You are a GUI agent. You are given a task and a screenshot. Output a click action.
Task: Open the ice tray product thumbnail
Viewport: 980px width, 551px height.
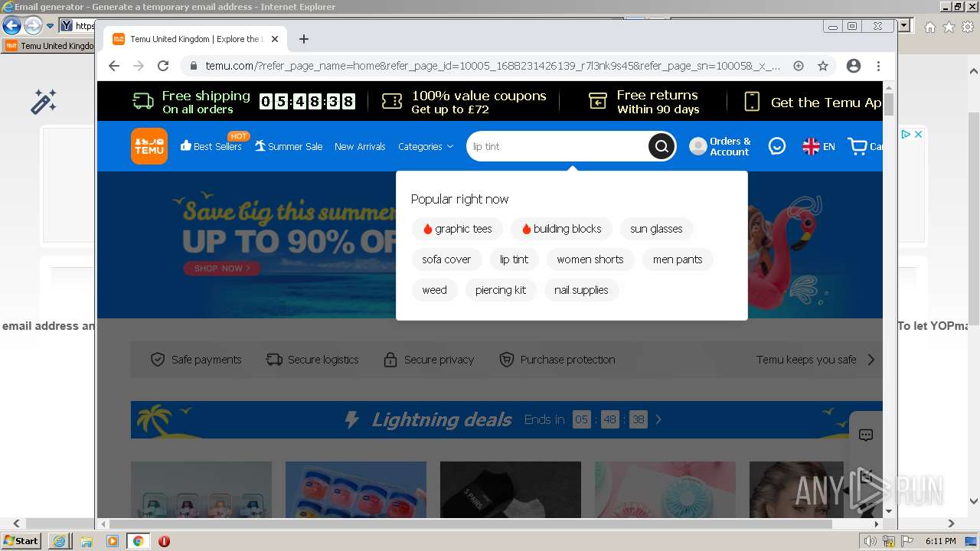click(x=356, y=490)
